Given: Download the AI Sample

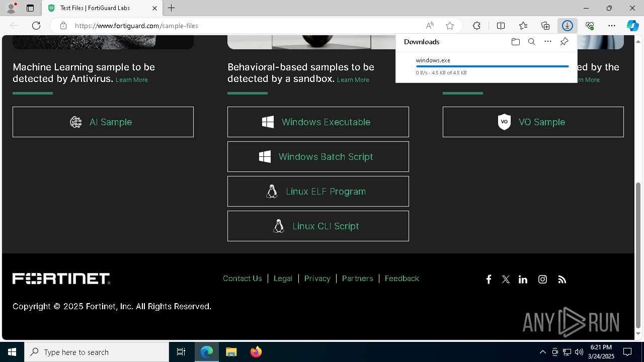Looking at the screenshot, I should pyautogui.click(x=103, y=122).
